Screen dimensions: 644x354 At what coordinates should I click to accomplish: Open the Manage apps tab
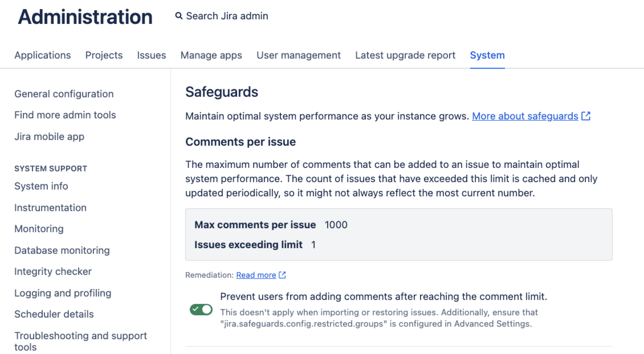(211, 55)
